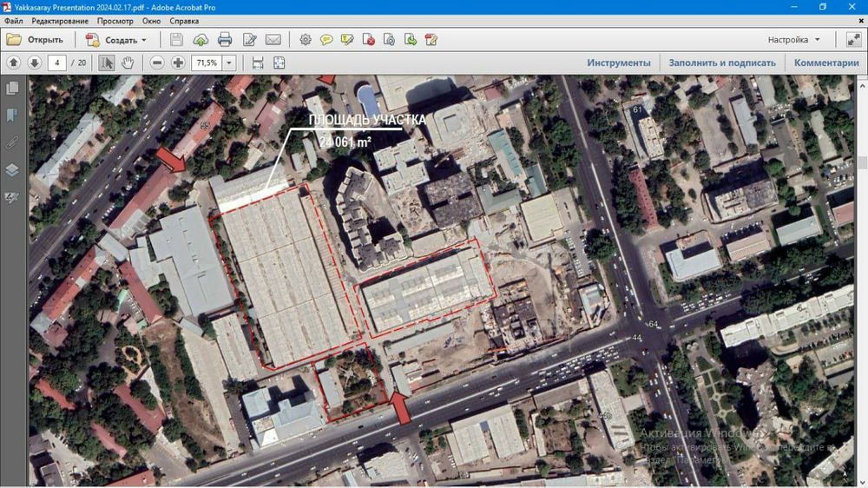This screenshot has width=868, height=488.
Task: Open the Attachments paperclip panel
Action: pyautogui.click(x=12, y=142)
